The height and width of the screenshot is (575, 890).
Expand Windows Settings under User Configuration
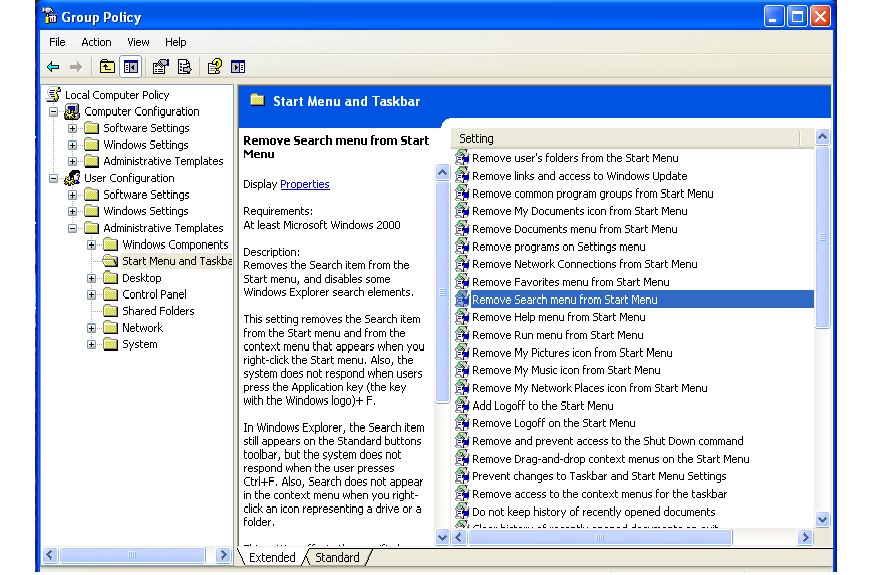[72, 211]
